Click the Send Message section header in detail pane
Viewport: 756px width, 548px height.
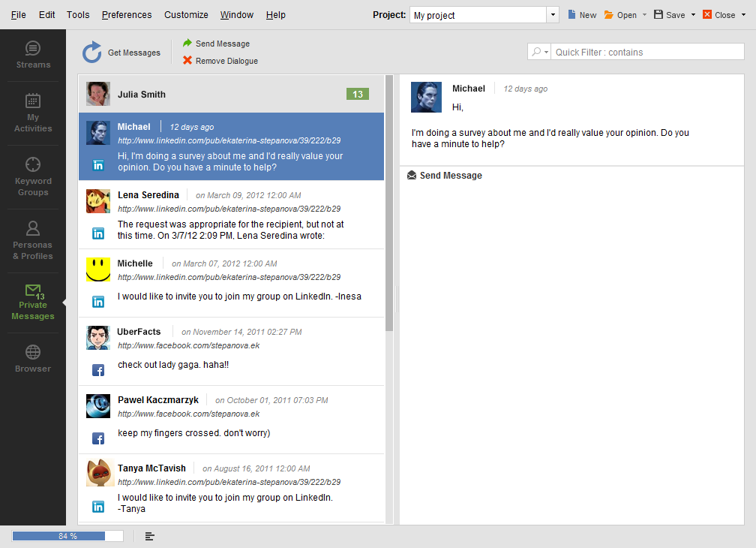pyautogui.click(x=445, y=176)
